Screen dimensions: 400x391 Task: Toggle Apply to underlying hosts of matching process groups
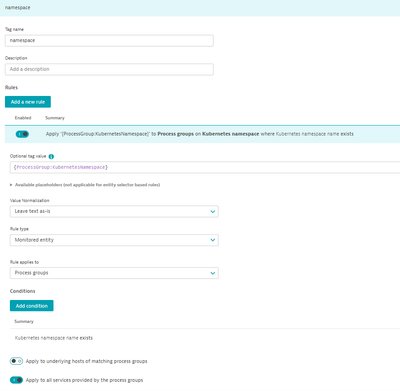(x=16, y=361)
